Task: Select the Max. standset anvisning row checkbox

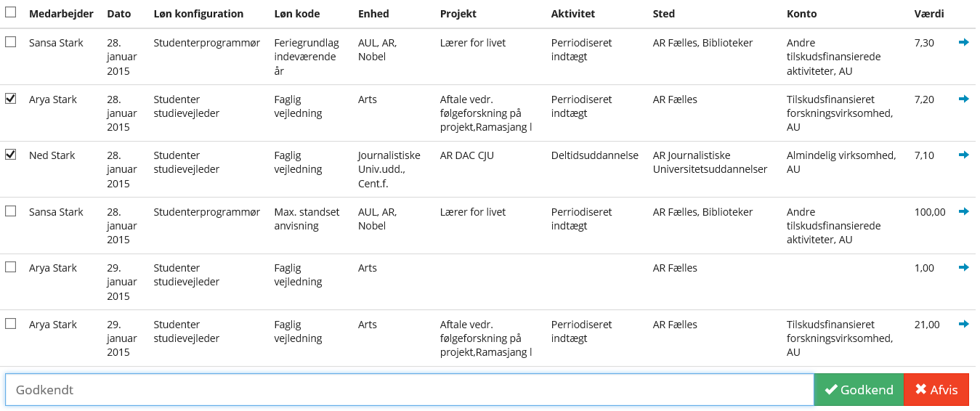Action: pyautogui.click(x=11, y=211)
